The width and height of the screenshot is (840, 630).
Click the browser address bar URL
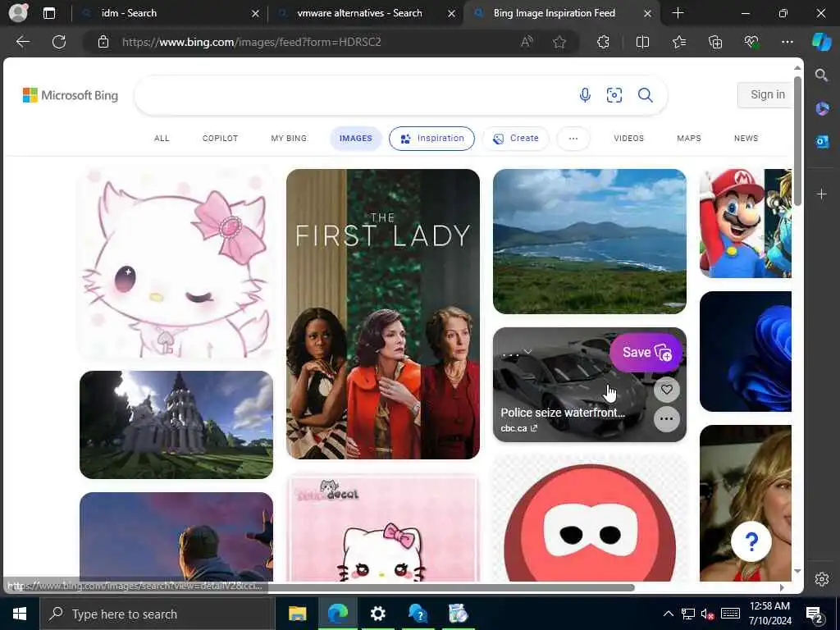click(251, 42)
